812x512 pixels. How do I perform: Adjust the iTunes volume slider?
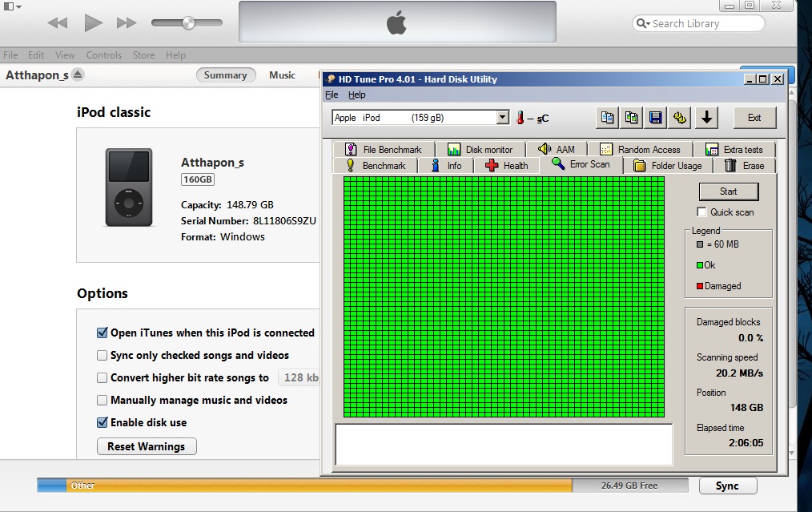[x=188, y=23]
